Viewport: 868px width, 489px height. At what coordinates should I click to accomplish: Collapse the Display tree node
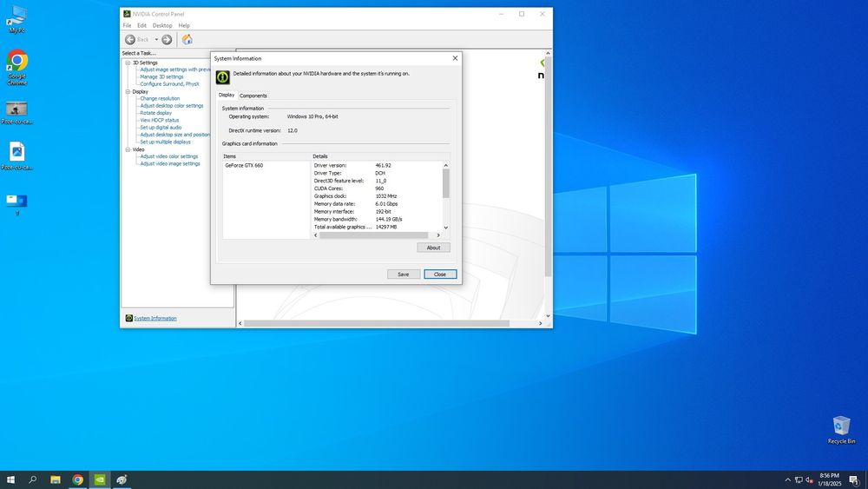[x=128, y=91]
